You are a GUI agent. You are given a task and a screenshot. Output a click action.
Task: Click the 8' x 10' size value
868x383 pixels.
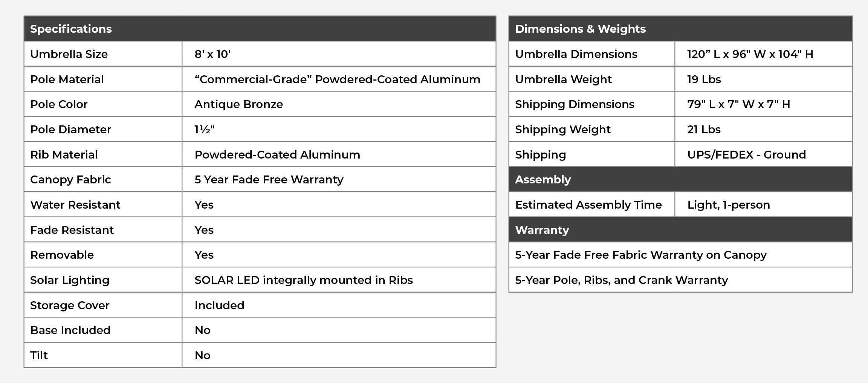click(x=212, y=54)
